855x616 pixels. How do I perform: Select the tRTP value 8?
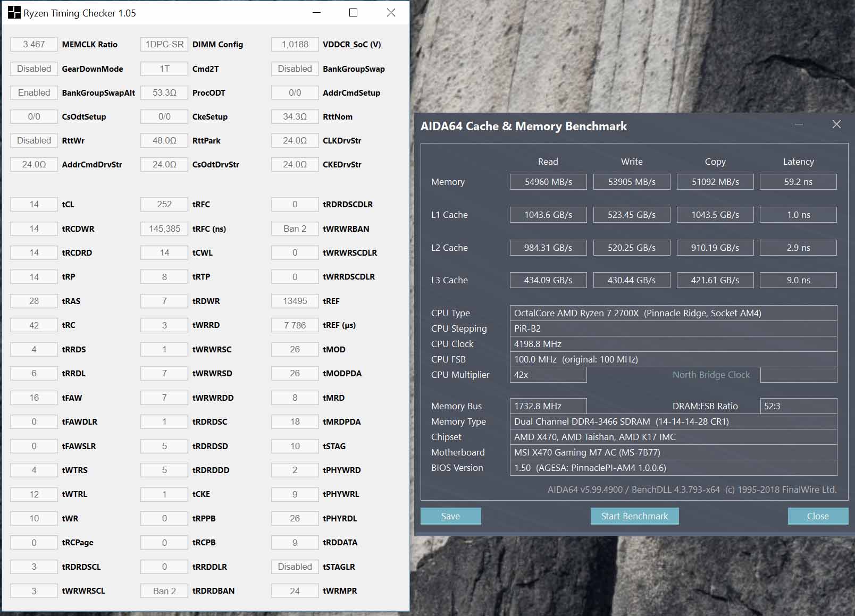click(164, 277)
